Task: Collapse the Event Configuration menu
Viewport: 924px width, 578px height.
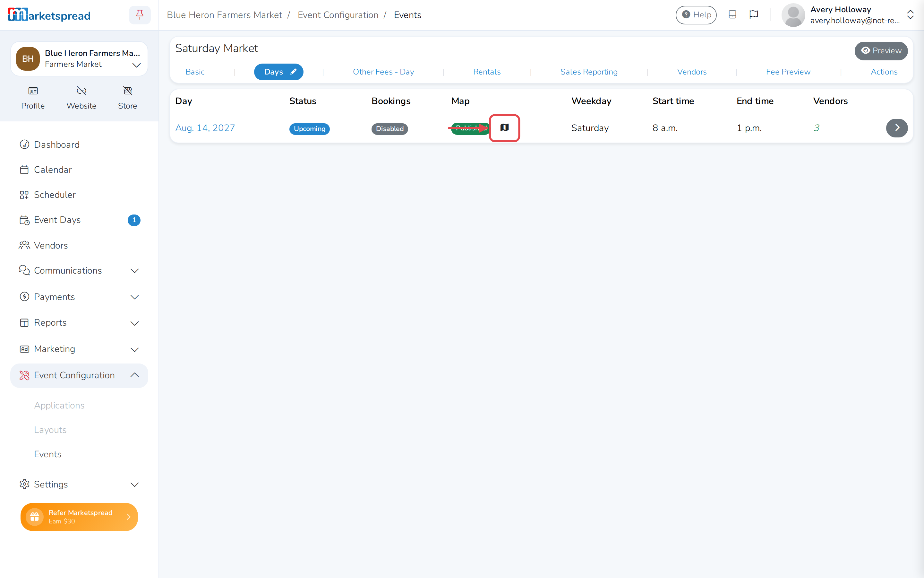Action: [x=79, y=375]
